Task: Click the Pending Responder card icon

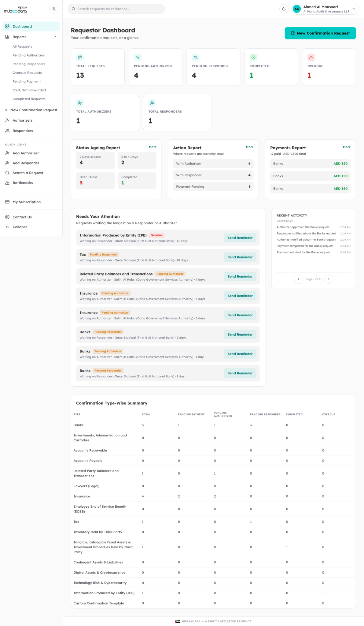Action: [196, 57]
